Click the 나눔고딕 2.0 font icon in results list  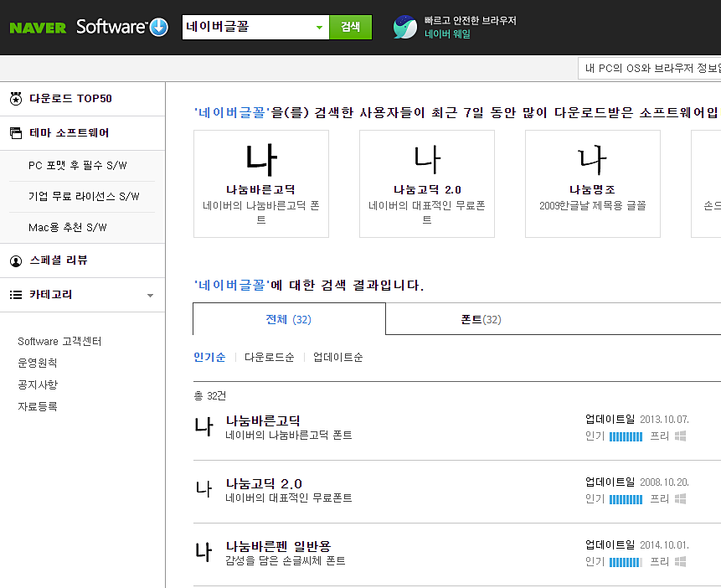pyautogui.click(x=203, y=488)
